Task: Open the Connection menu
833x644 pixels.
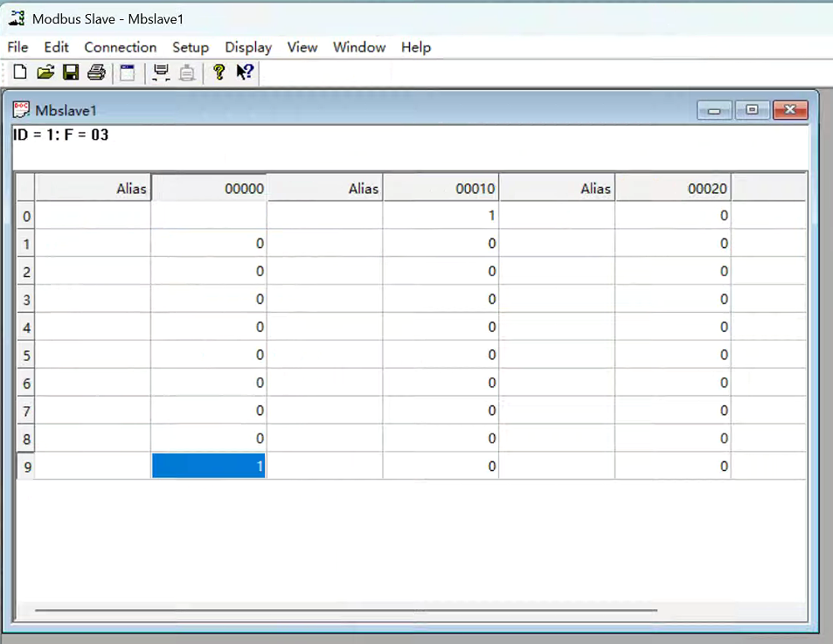Action: pyautogui.click(x=121, y=47)
